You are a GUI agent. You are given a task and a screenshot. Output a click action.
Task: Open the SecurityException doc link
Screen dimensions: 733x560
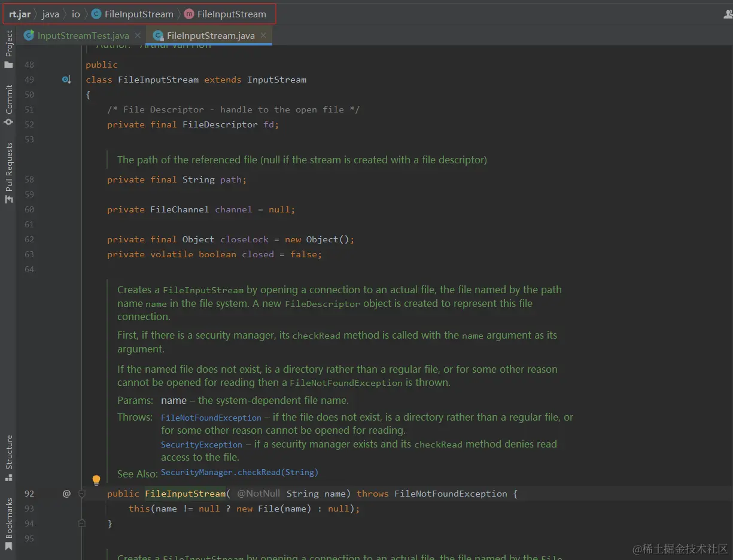[x=202, y=445]
